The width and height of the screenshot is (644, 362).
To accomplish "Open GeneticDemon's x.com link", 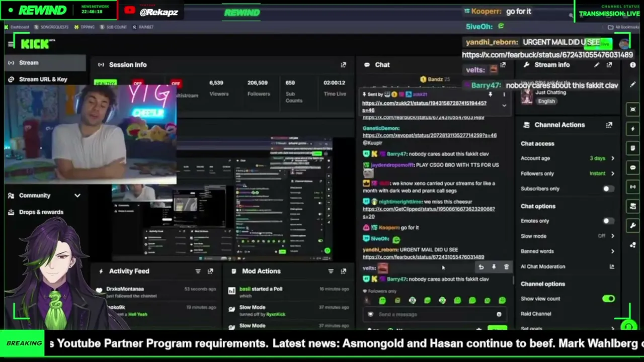I will (430, 136).
